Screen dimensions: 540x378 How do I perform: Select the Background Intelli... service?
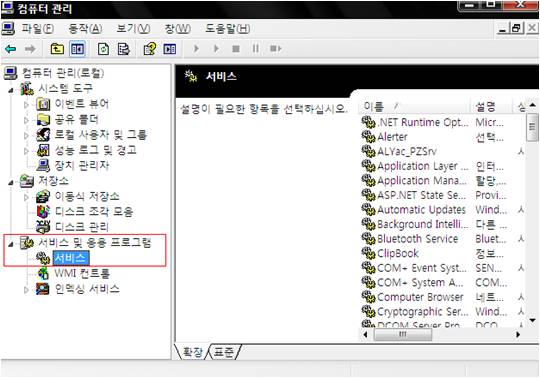pos(422,224)
